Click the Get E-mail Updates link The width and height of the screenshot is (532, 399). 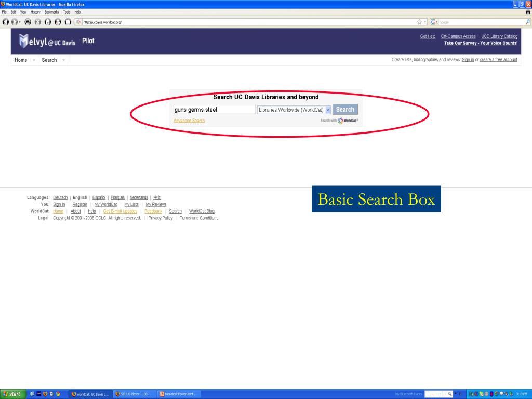click(x=120, y=211)
